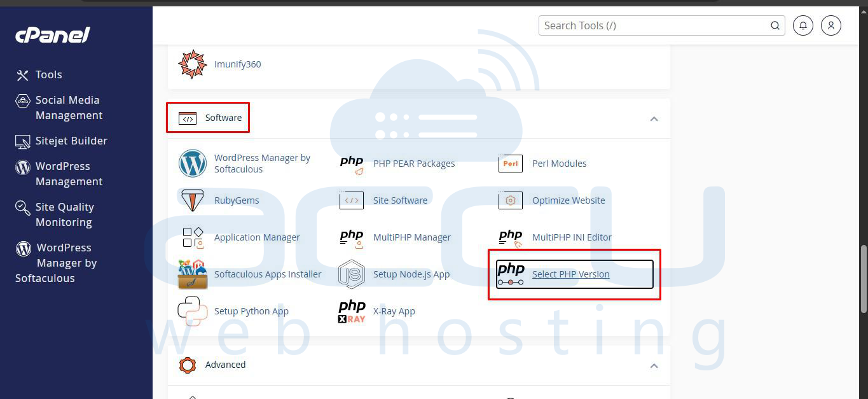Click the user profile icon

click(831, 25)
